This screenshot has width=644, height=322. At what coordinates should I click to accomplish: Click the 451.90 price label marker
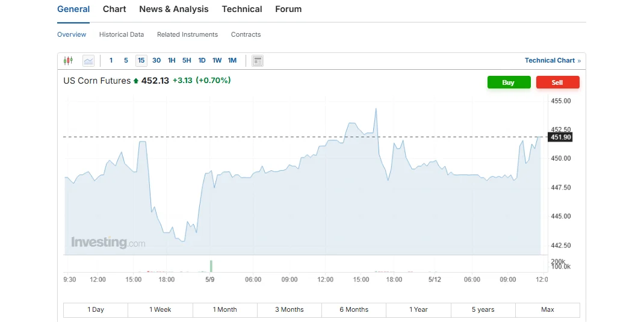[x=560, y=137]
